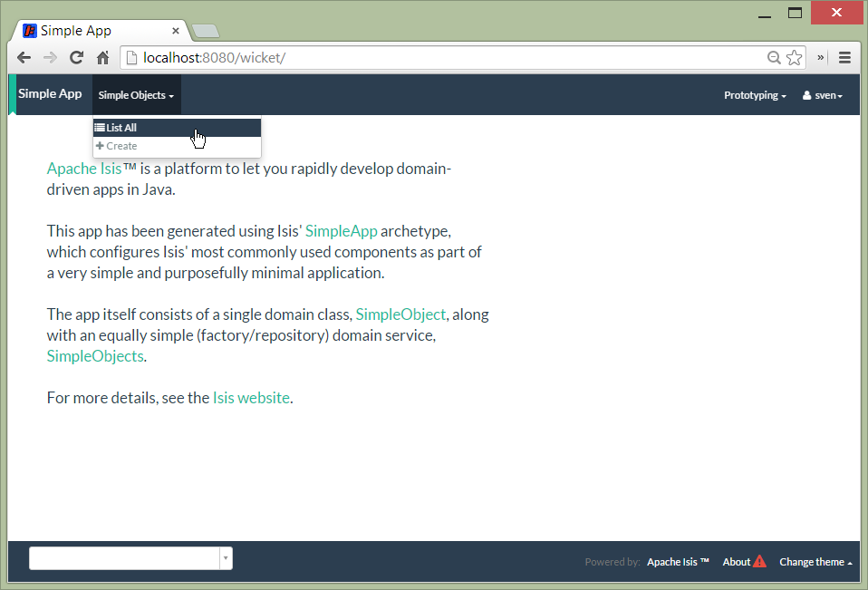Go to the browser home icon

tap(102, 57)
